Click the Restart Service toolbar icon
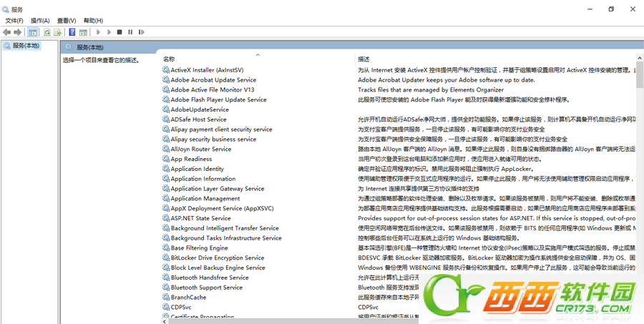The width and height of the screenshot is (644, 324). 141,32
